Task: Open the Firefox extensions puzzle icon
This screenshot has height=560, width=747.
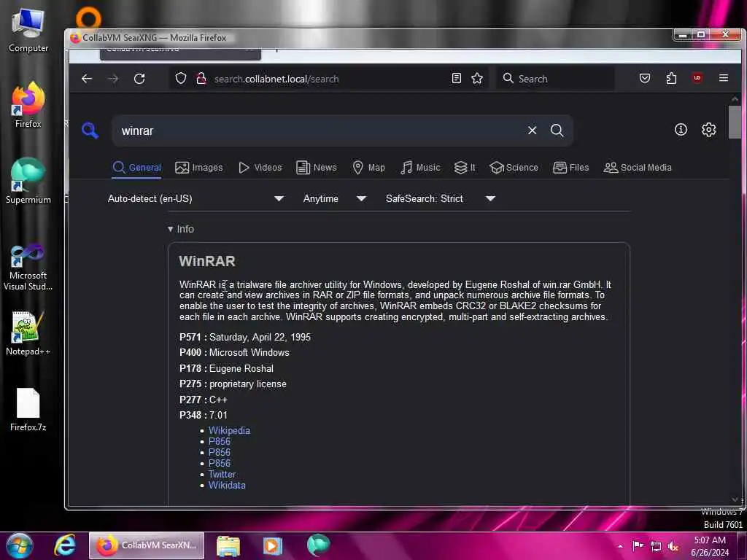Action: tap(671, 78)
